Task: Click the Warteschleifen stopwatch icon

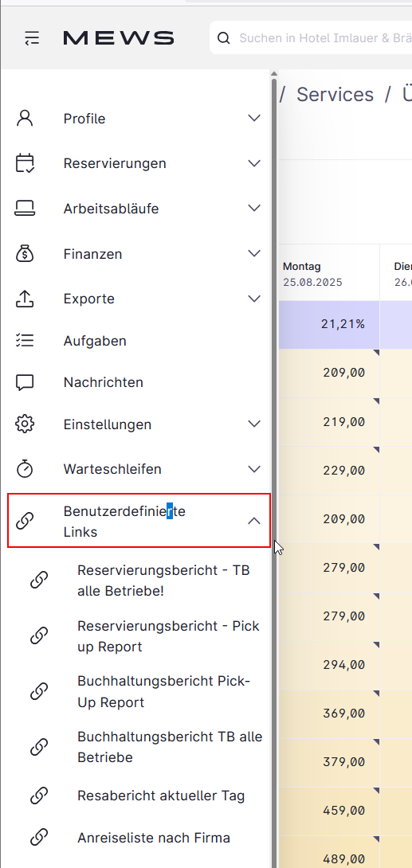Action: 25,469
